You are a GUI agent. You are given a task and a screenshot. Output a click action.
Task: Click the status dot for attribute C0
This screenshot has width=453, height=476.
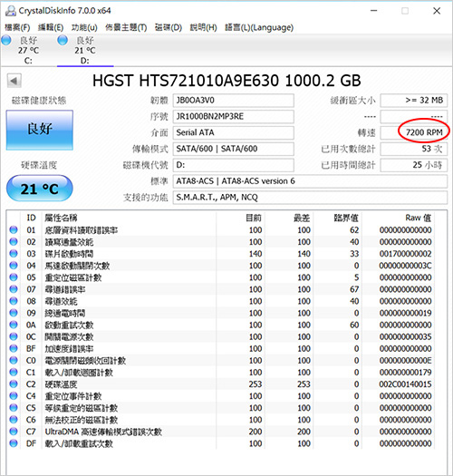pos(14,360)
